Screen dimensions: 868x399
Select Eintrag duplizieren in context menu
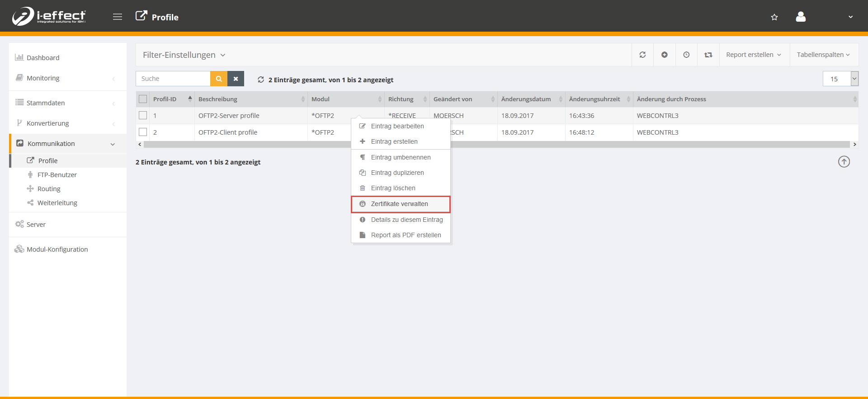[397, 173]
